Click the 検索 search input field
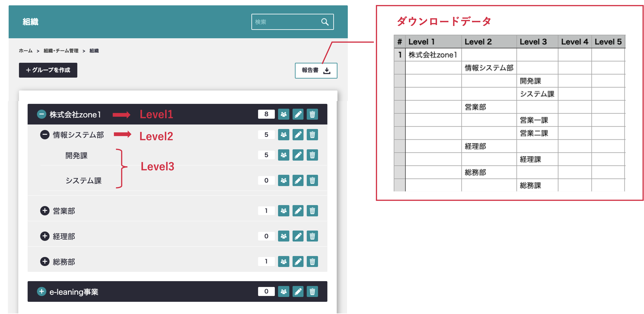Screen dimensions: 644x314 (292, 22)
